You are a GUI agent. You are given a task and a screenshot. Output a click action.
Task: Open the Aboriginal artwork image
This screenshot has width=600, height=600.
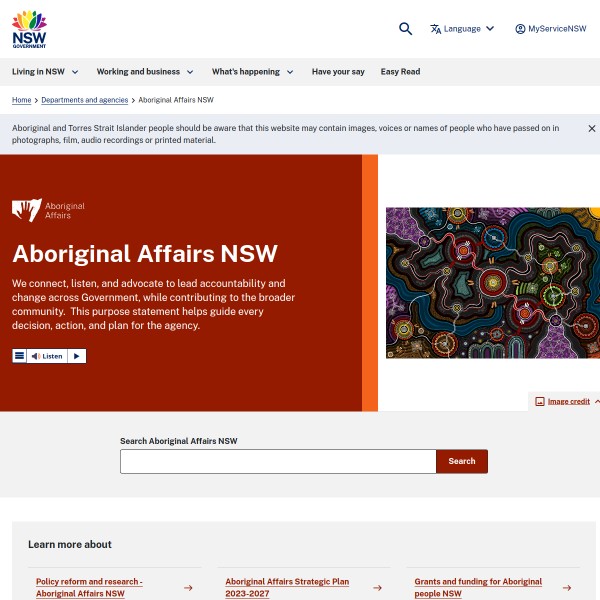493,283
